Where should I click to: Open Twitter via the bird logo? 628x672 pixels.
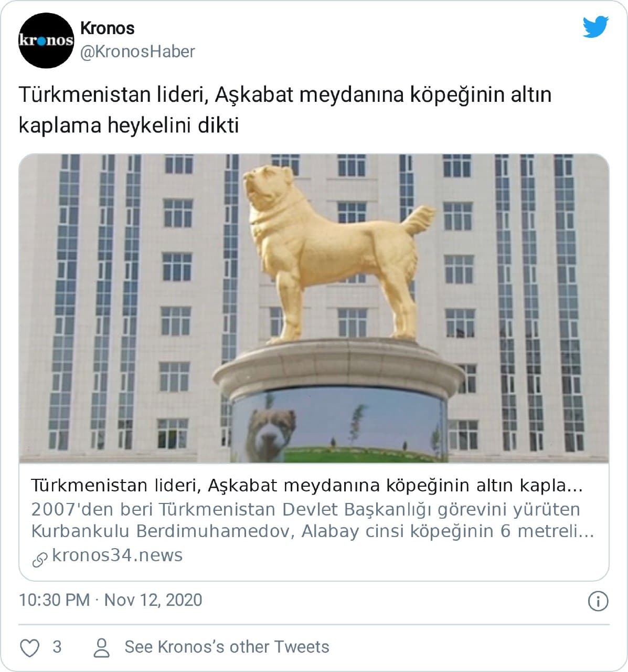[x=595, y=27]
